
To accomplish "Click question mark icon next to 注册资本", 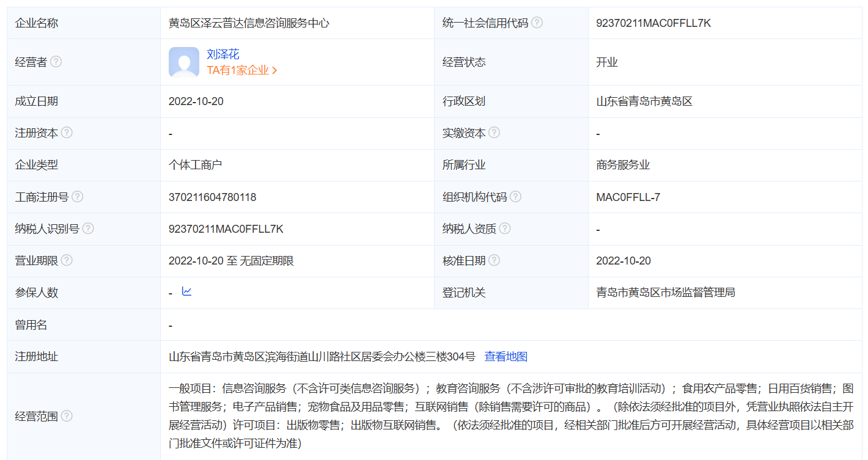I will pyautogui.click(x=67, y=133).
